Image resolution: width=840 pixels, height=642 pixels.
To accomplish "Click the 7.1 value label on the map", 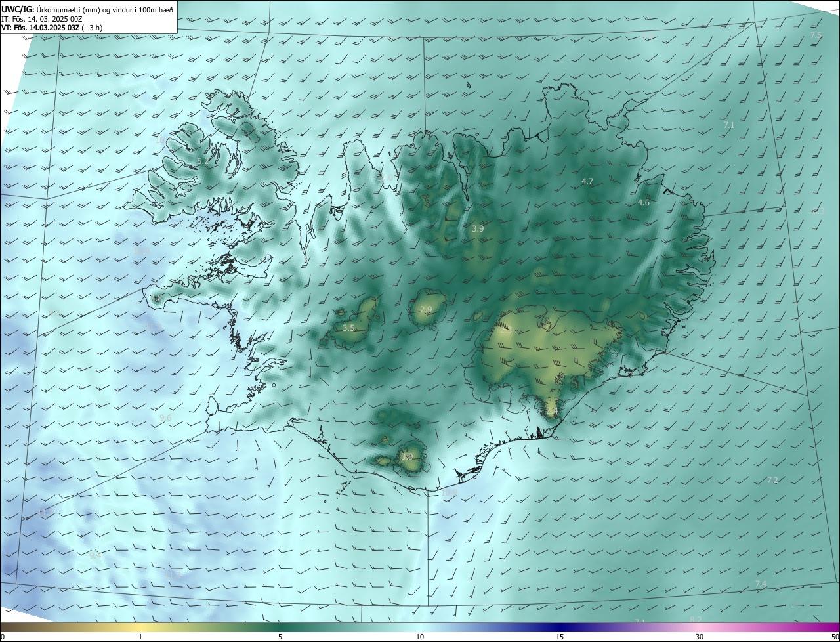I will coord(729,125).
